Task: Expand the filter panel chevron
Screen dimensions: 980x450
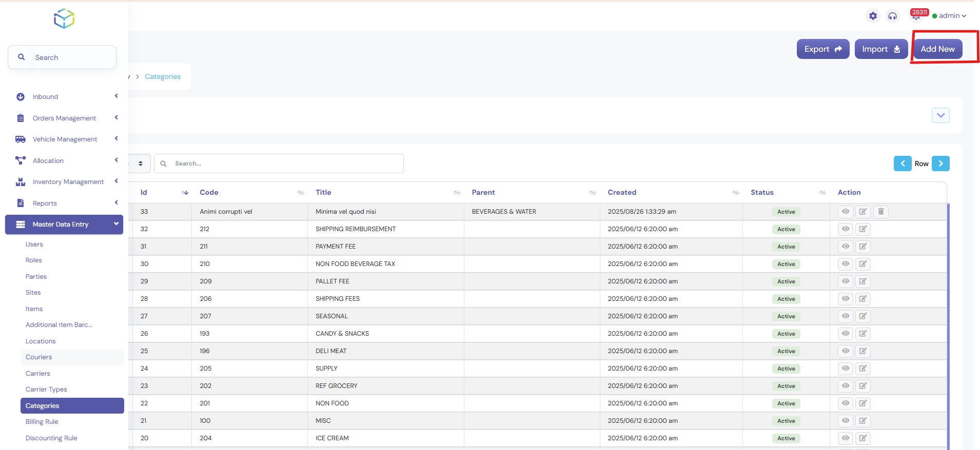Action: point(940,115)
